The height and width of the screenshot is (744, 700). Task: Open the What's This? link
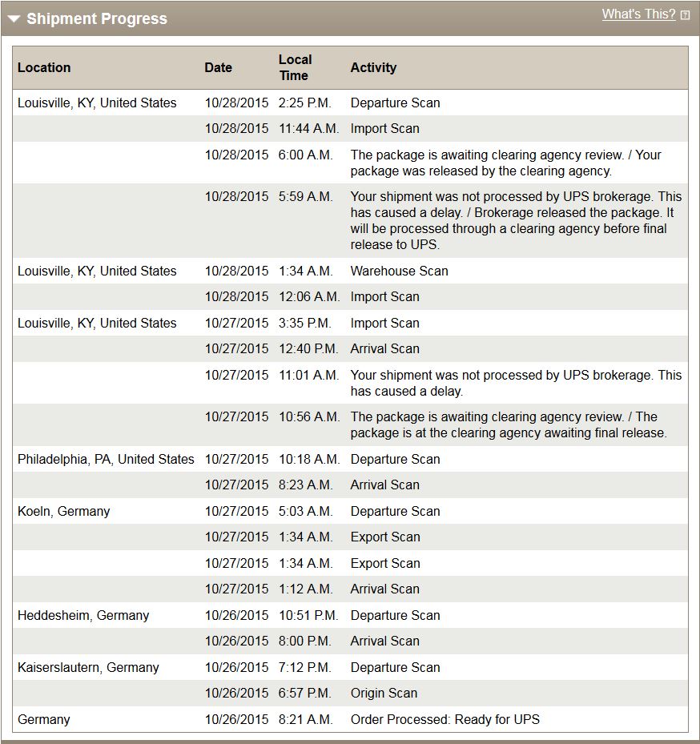638,14
